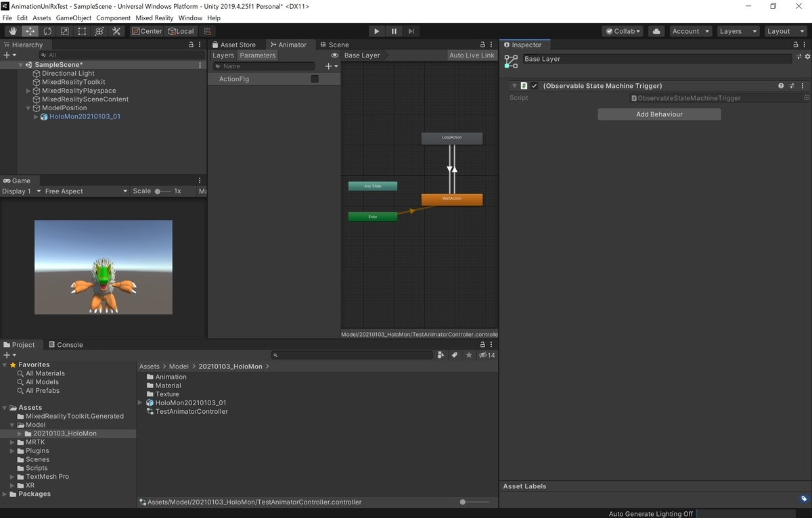Open the Free Aspect dropdown
The image size is (812, 518).
pyautogui.click(x=86, y=191)
